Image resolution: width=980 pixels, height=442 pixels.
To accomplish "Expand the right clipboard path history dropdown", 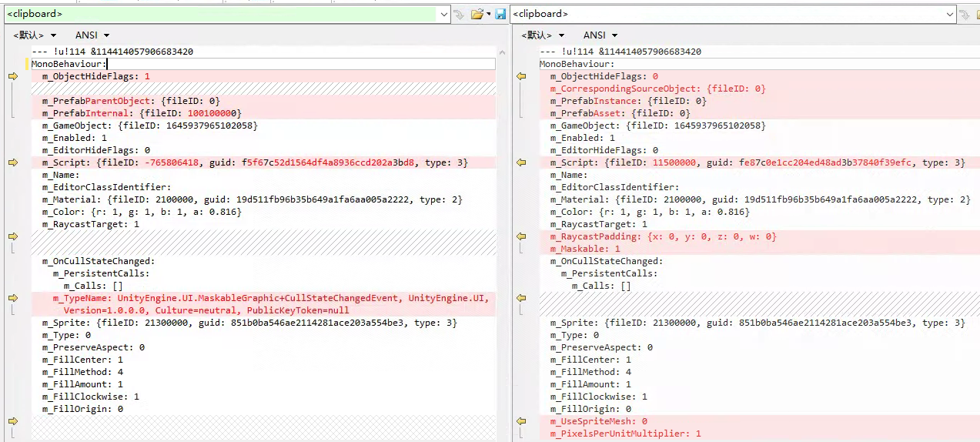I will click(949, 14).
